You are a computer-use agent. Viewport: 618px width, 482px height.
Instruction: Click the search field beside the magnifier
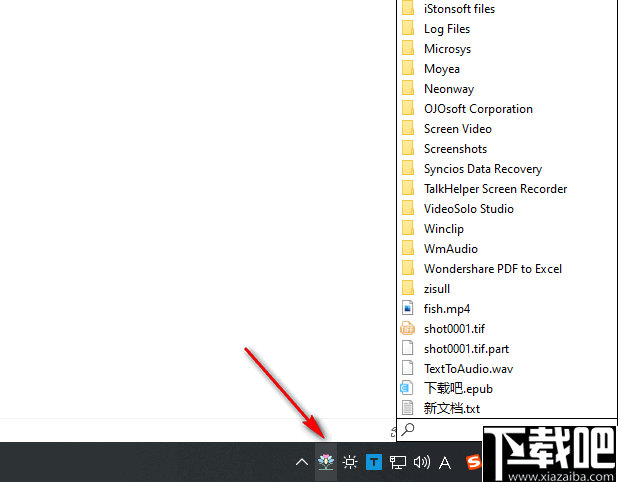point(449,429)
